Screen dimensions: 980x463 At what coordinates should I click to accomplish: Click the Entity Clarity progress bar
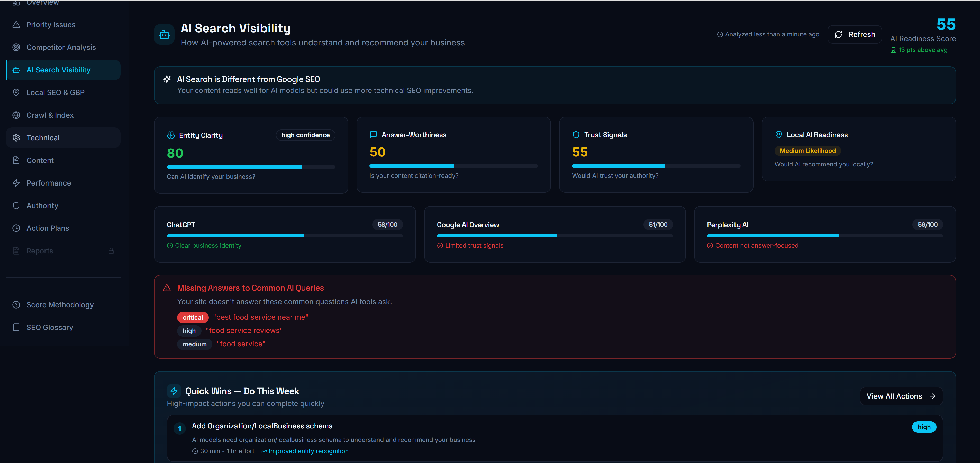251,167
